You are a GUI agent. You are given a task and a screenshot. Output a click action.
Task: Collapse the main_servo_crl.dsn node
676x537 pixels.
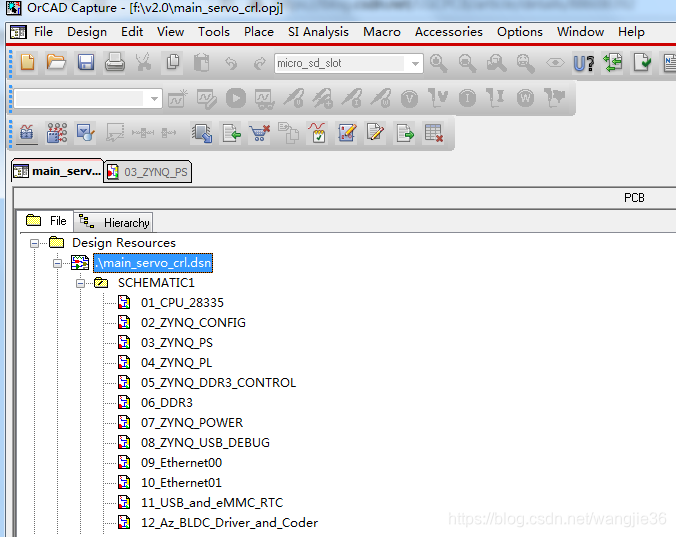pos(58,263)
